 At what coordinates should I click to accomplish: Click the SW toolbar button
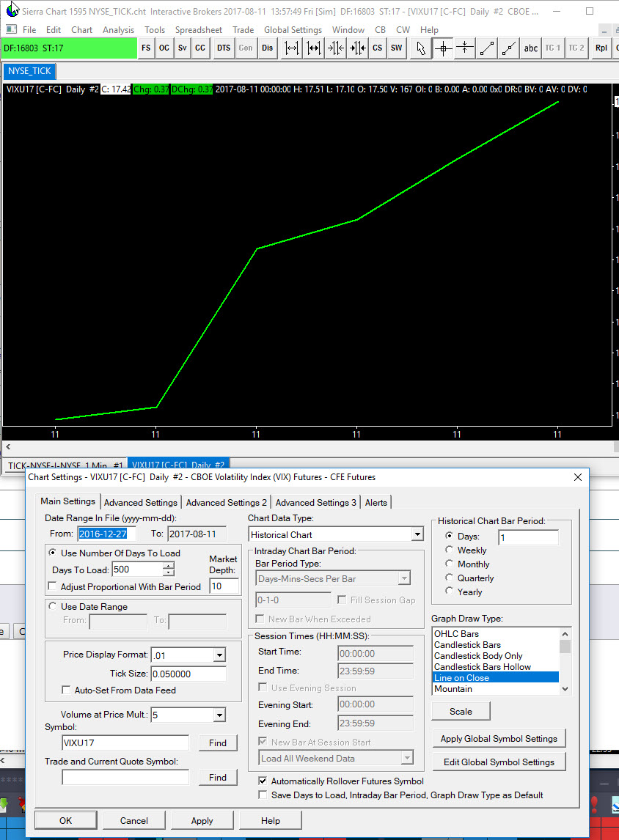pyautogui.click(x=396, y=48)
